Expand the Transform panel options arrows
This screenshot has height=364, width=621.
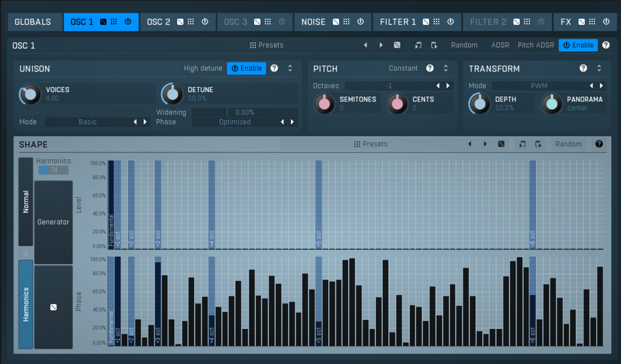click(x=599, y=68)
